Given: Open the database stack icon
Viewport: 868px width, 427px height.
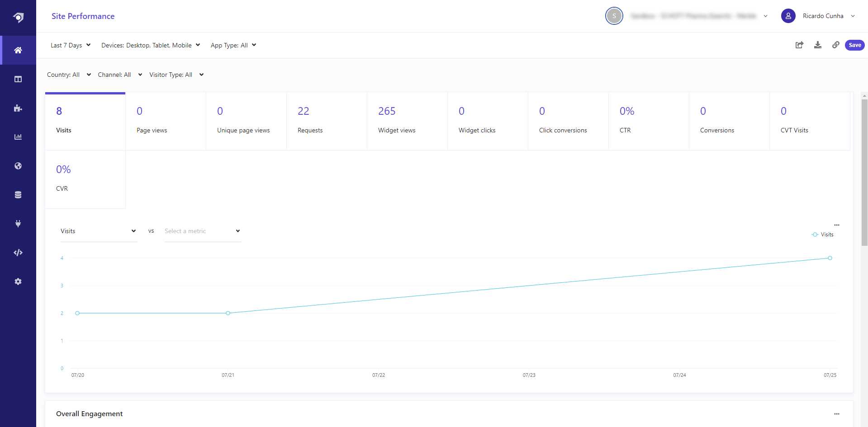Looking at the screenshot, I should point(18,195).
